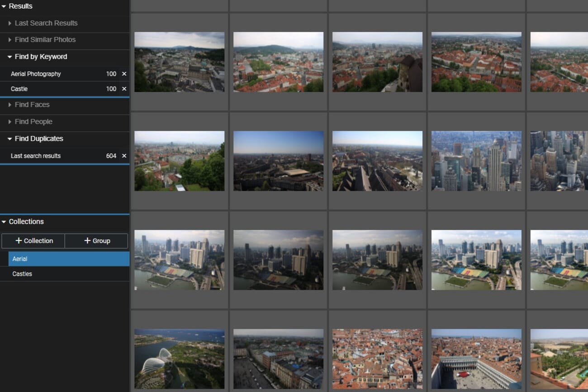Collapse Find by Keyword section
This screenshot has height=392, width=588.
[40, 57]
